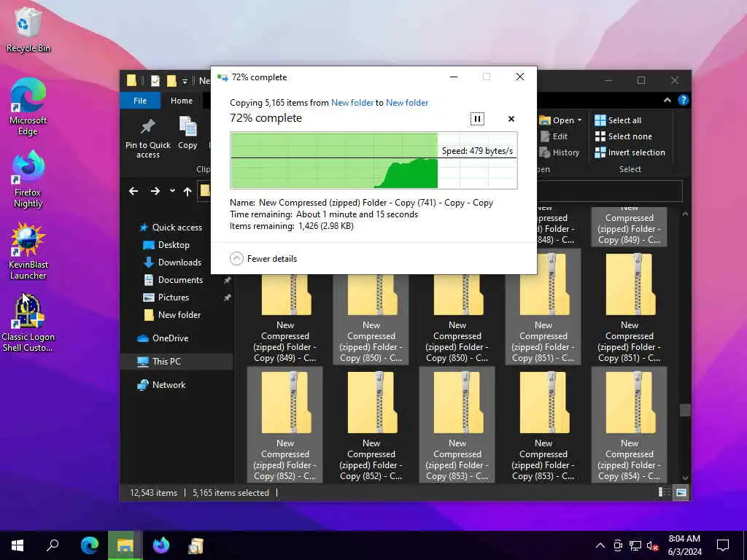Select first Copy (853) zipped folder in bottom row
747x560 pixels.
[x=457, y=425]
